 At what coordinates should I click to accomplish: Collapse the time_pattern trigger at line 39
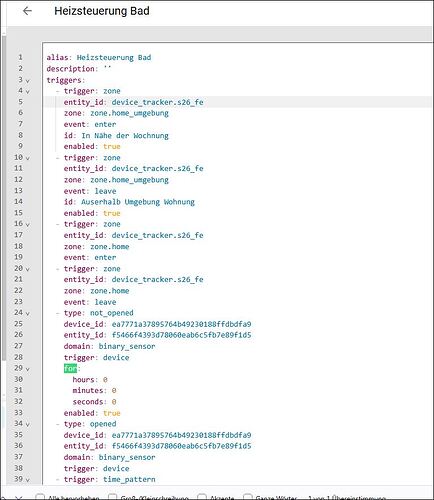click(x=28, y=480)
